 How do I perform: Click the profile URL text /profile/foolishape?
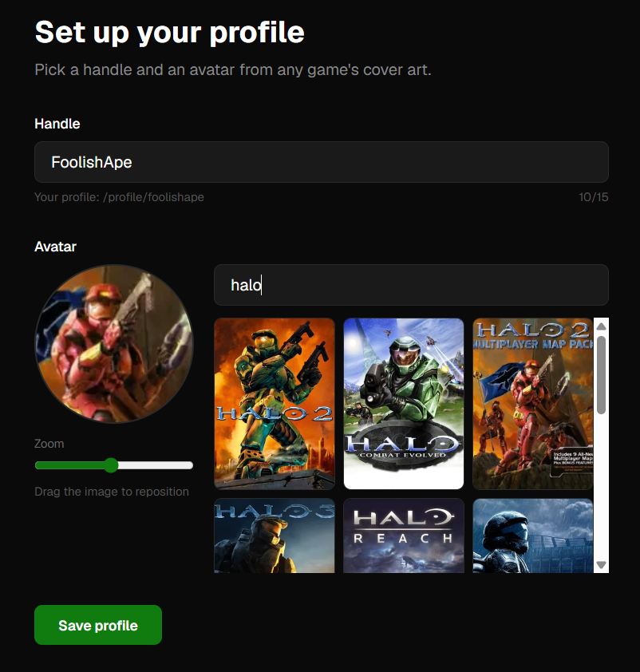pyautogui.click(x=154, y=197)
